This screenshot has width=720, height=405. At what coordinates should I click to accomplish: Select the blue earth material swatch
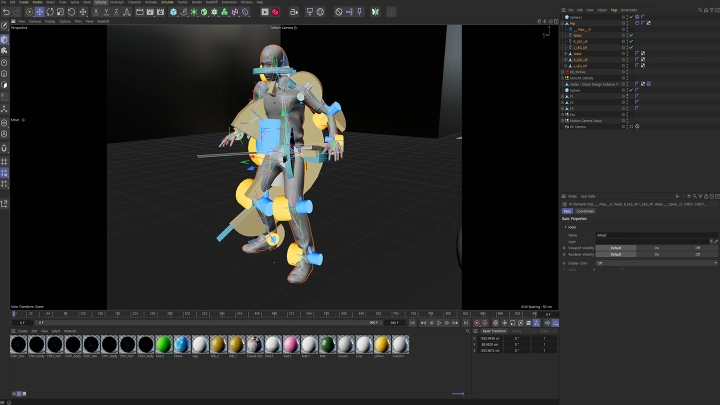coord(182,344)
